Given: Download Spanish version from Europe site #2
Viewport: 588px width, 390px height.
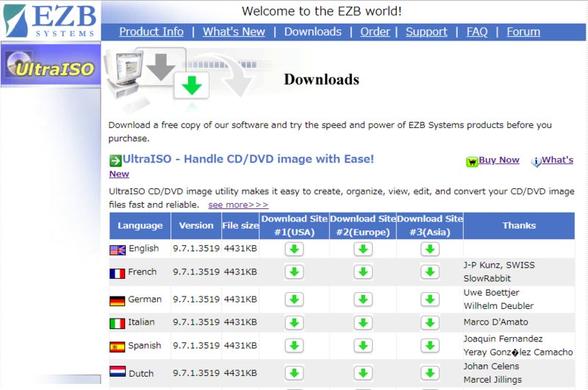Looking at the screenshot, I should pyautogui.click(x=362, y=346).
